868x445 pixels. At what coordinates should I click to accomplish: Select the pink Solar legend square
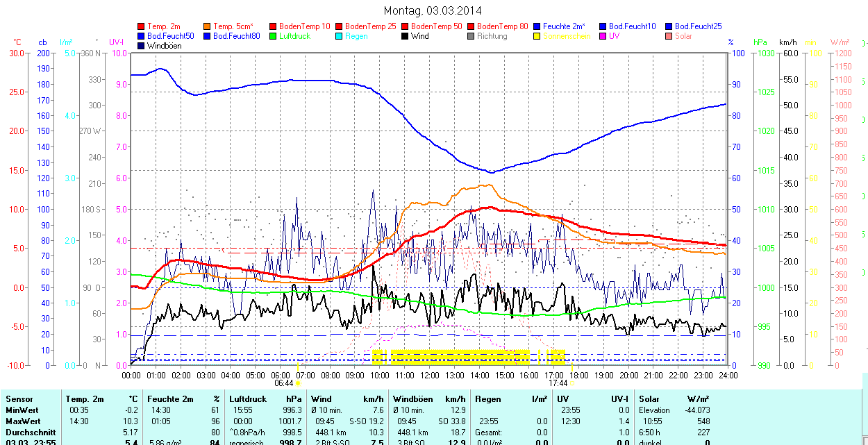pyautogui.click(x=669, y=36)
